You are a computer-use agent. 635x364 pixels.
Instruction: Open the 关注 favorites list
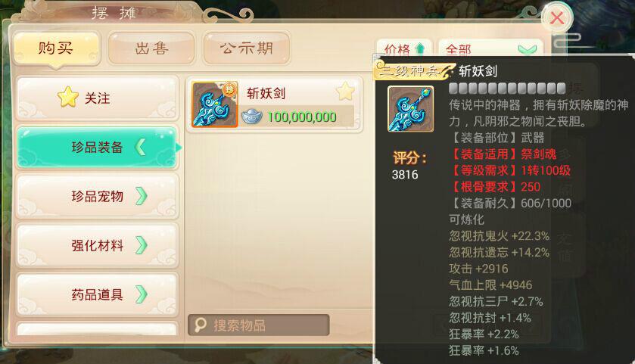(x=97, y=98)
